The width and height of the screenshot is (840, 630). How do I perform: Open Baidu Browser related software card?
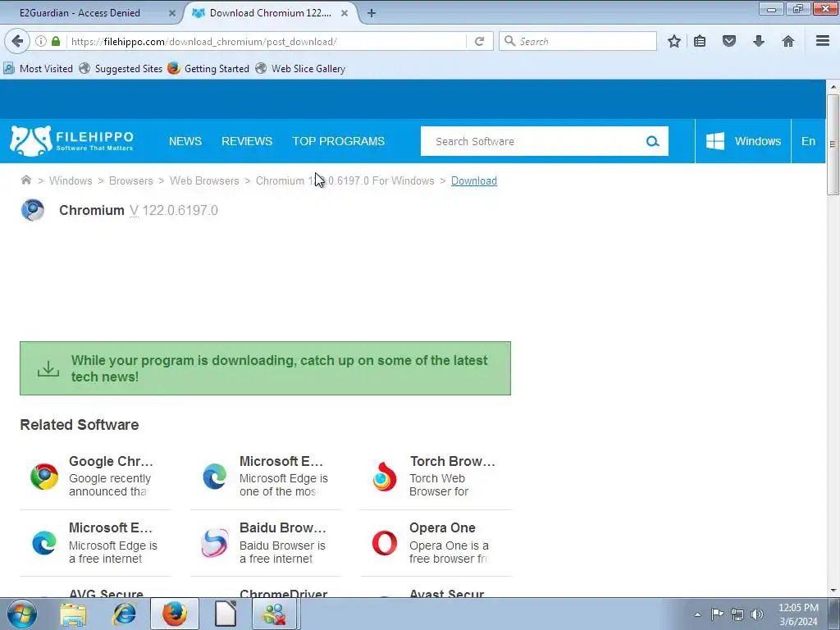(266, 543)
